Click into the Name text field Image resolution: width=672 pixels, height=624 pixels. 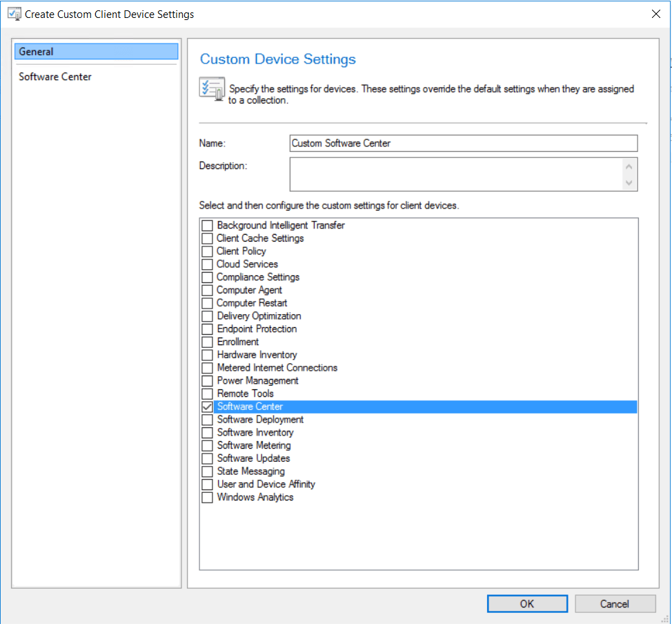pos(463,144)
